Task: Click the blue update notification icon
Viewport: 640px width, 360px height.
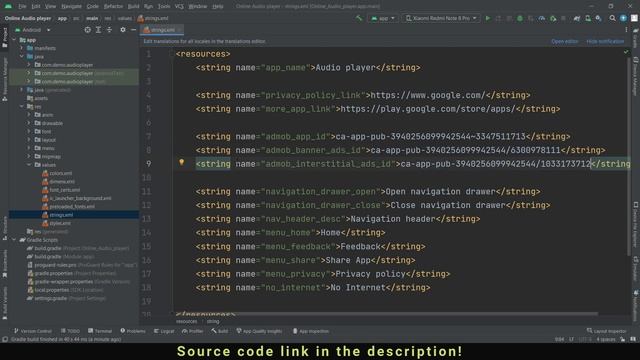Action: click(623, 18)
